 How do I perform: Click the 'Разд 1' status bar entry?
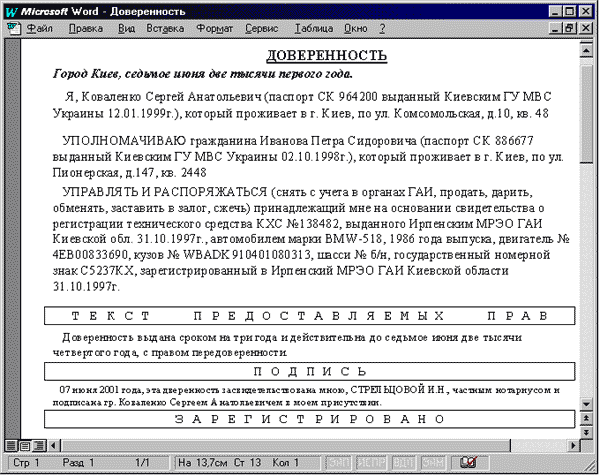(x=78, y=463)
